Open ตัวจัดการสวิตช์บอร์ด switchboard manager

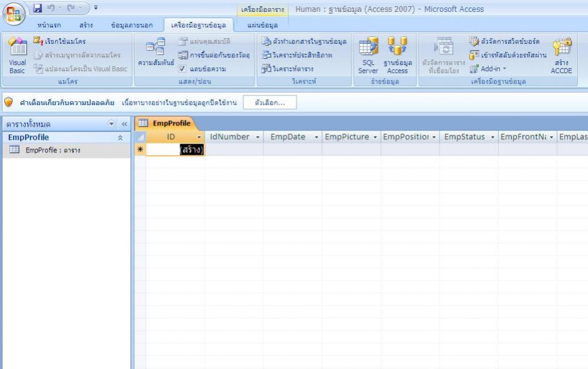point(504,41)
